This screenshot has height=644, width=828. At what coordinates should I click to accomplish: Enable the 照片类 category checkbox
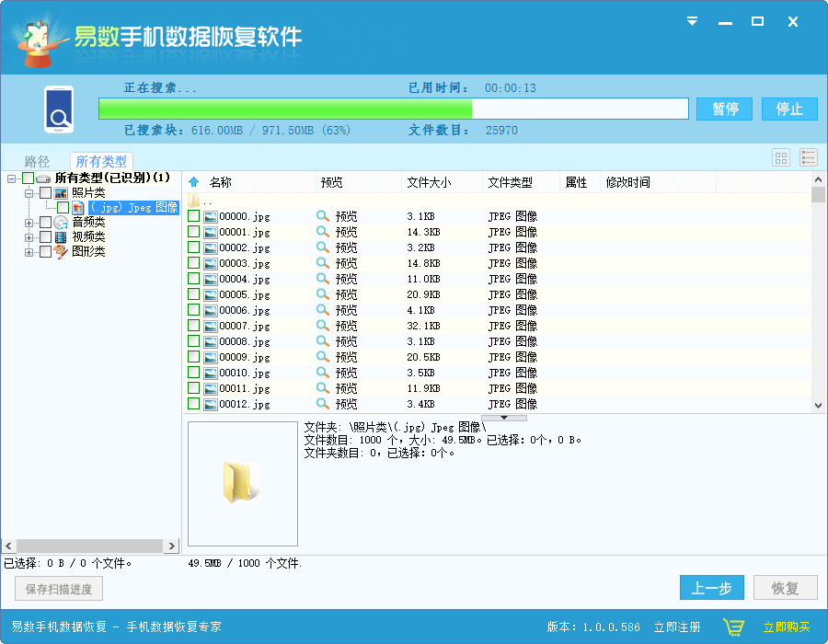(x=44, y=193)
